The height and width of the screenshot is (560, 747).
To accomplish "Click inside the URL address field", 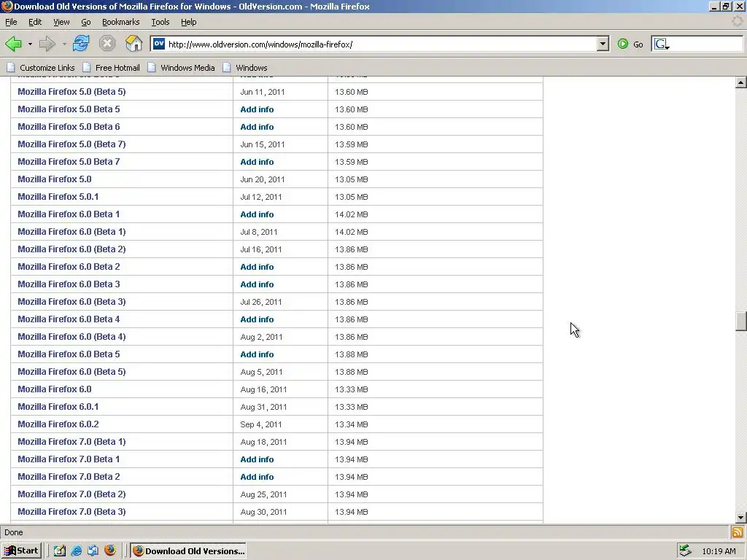I will click(381, 44).
